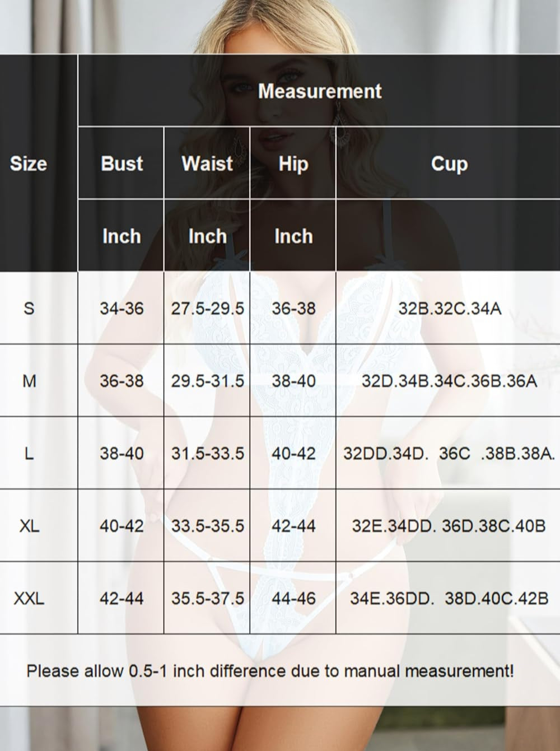Click the 44-46 hip measurement cell
This screenshot has height=751, width=560.
pyautogui.click(x=293, y=598)
